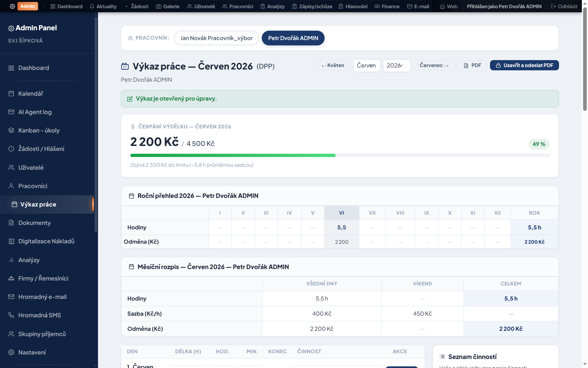The width and height of the screenshot is (588, 368).
Task: Click the Analýzy bar chart icon in sidebar
Action: 11,260
